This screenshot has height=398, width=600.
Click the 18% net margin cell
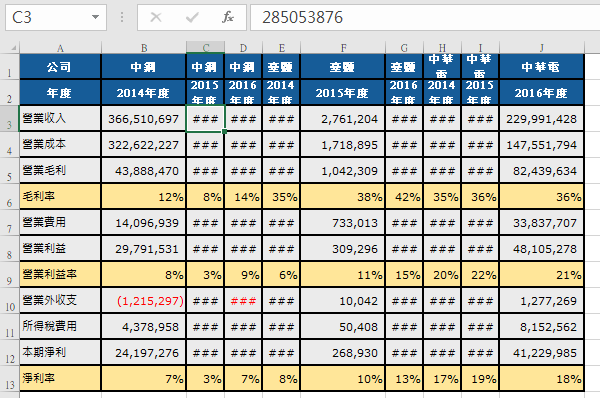[541, 379]
